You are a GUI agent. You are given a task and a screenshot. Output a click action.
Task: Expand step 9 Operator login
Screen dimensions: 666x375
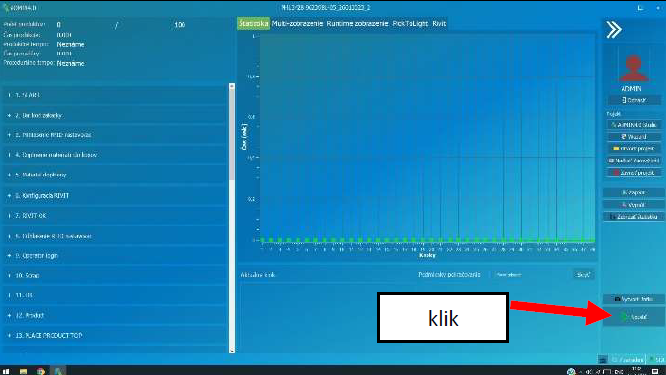pyautogui.click(x=9, y=256)
